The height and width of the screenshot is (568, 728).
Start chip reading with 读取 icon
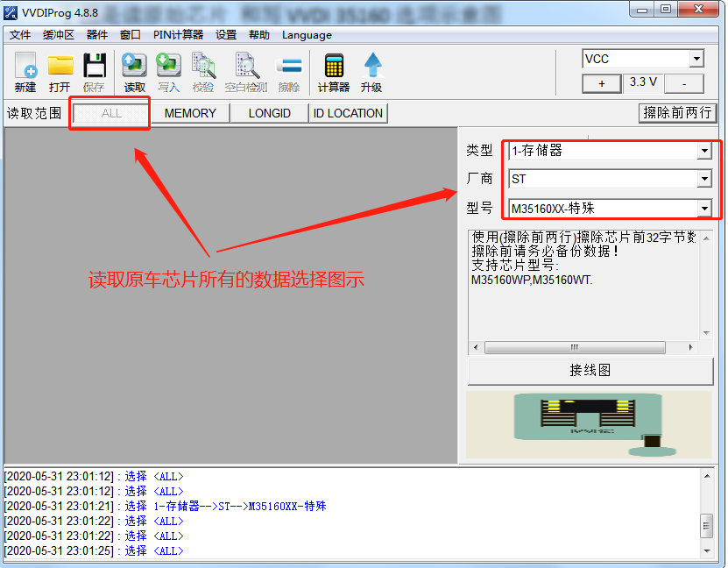(135, 72)
